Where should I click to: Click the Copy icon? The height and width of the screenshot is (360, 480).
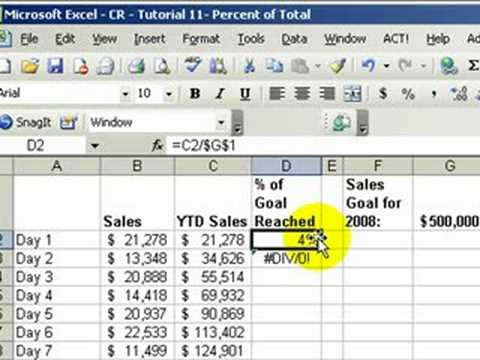click(x=275, y=66)
